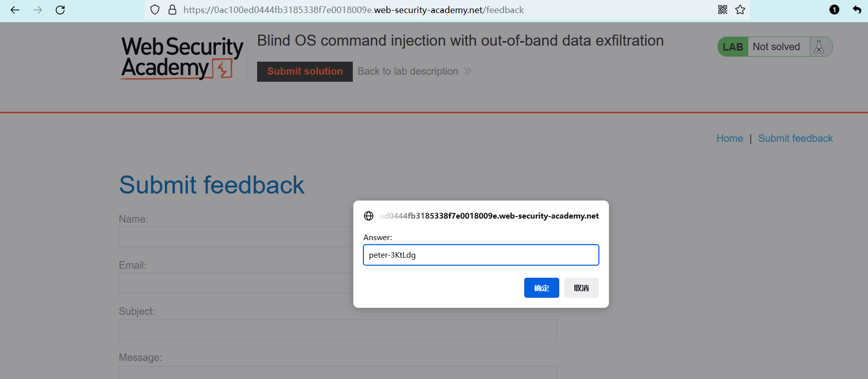Screen dimensions: 868x379
Task: Click the browser forward arrow
Action: pos(38,10)
